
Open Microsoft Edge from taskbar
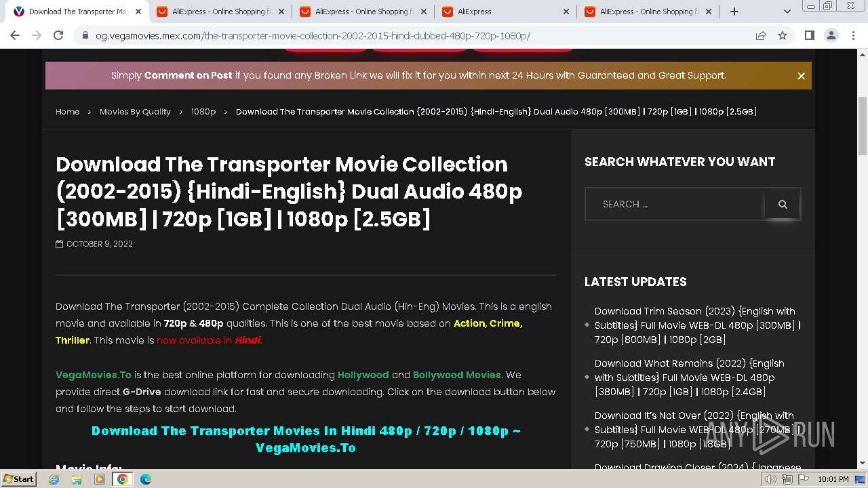pyautogui.click(x=145, y=479)
